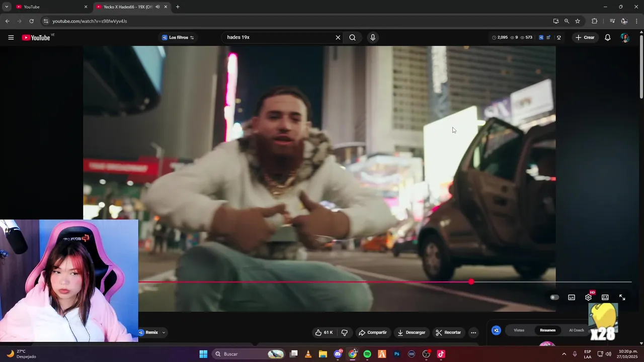Bookmark this page with the star

578,21
